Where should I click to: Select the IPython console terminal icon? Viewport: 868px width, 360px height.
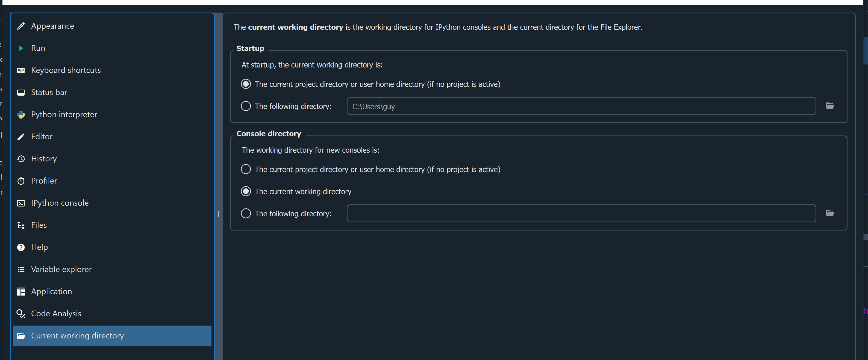tap(21, 203)
